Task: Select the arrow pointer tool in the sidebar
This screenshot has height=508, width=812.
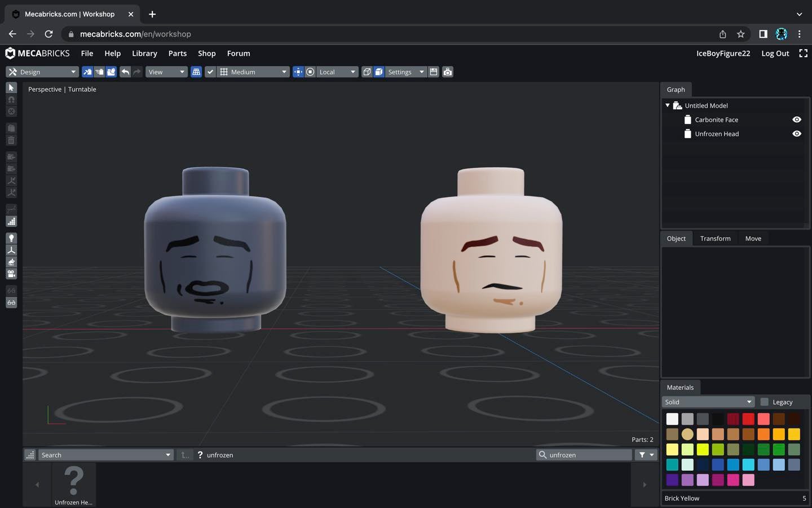Action: pos(11,87)
